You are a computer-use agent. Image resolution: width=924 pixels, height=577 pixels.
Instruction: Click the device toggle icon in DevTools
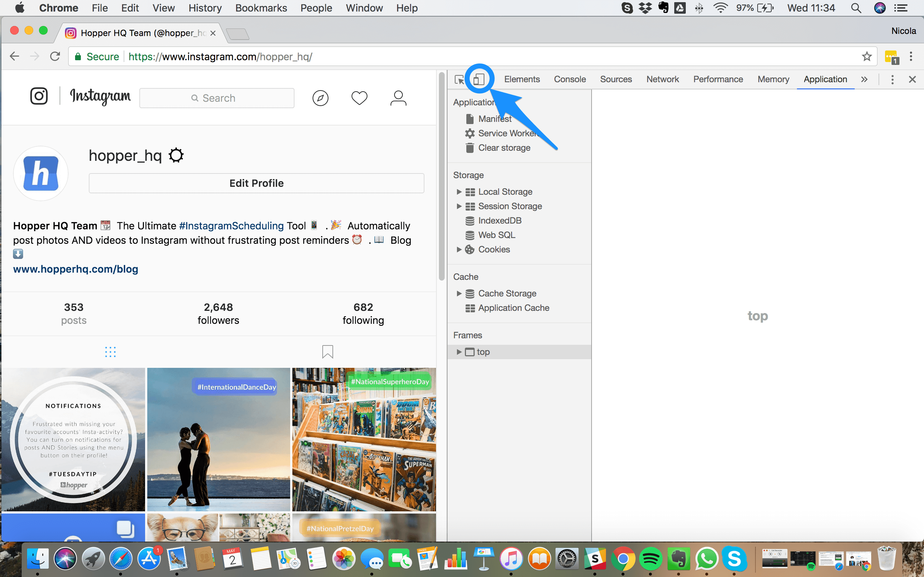pos(478,79)
